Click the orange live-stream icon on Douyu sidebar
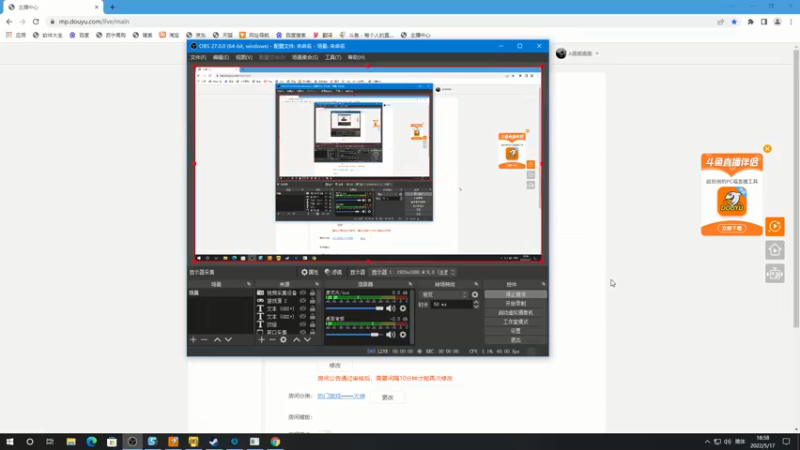 coord(774,227)
